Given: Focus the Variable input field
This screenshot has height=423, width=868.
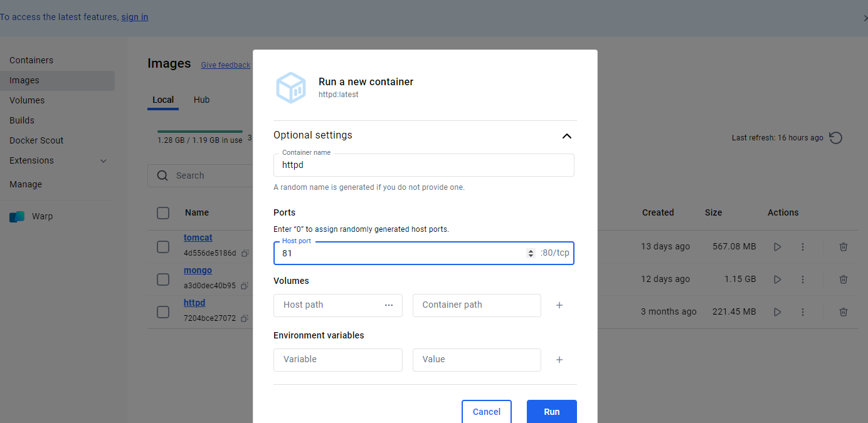Looking at the screenshot, I should pos(338,360).
